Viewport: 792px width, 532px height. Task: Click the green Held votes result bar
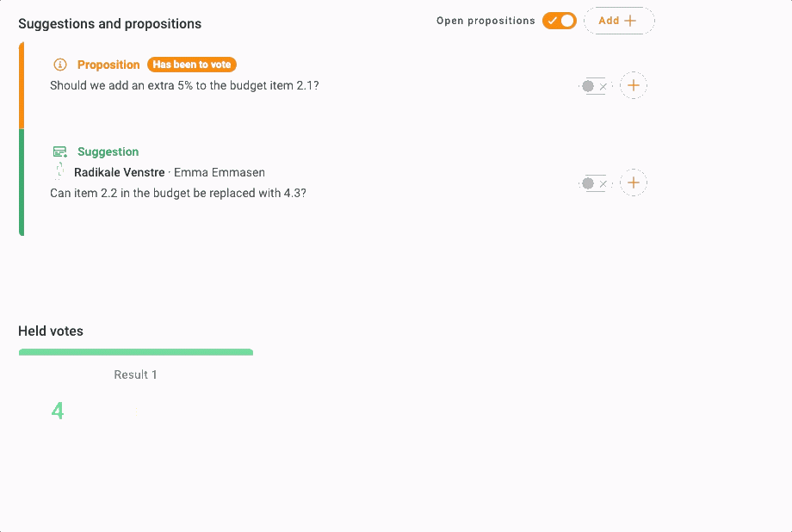pyautogui.click(x=136, y=352)
